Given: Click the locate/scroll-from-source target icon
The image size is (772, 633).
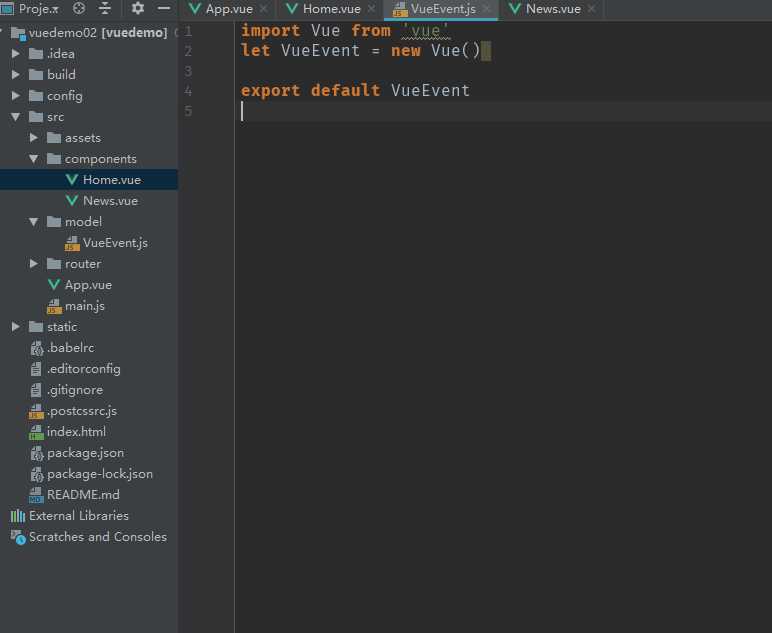Looking at the screenshot, I should pos(79,8).
